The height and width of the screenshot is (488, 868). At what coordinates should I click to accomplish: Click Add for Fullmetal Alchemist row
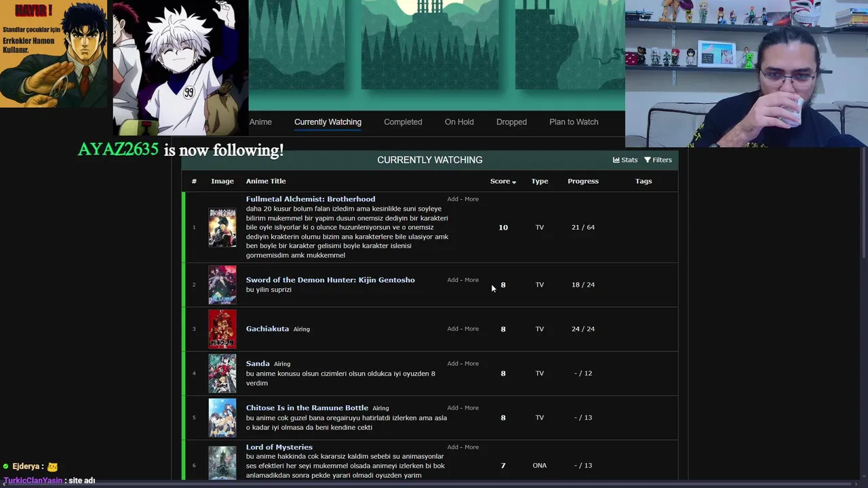click(x=452, y=199)
